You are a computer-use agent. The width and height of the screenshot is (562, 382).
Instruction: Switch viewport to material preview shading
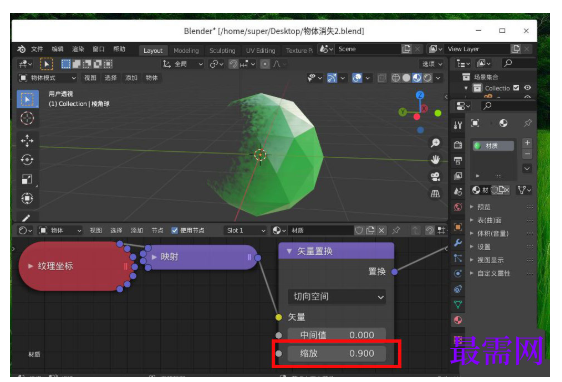click(416, 78)
